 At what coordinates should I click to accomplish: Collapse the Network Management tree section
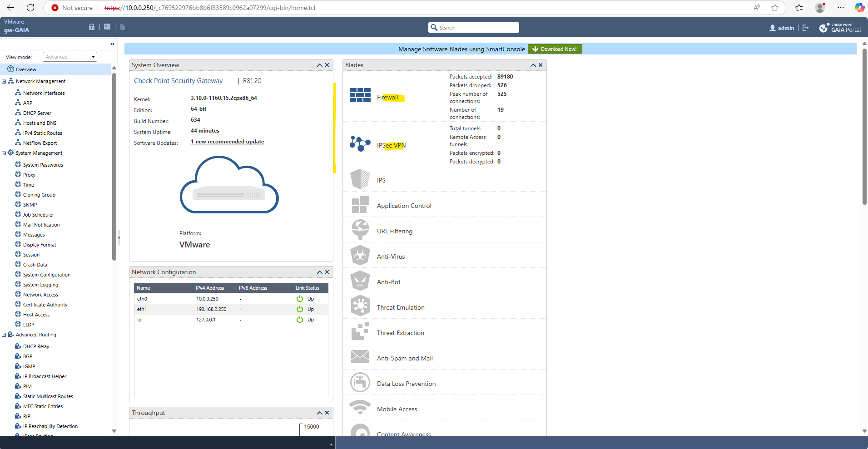(x=4, y=82)
